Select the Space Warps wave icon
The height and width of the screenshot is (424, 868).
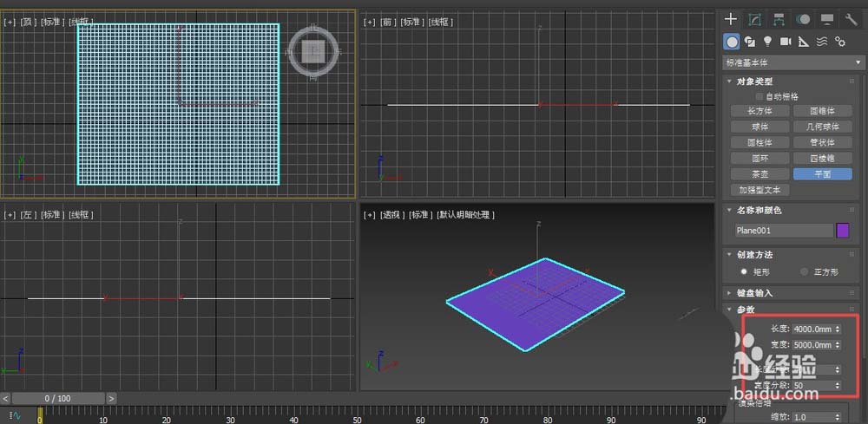pos(822,42)
